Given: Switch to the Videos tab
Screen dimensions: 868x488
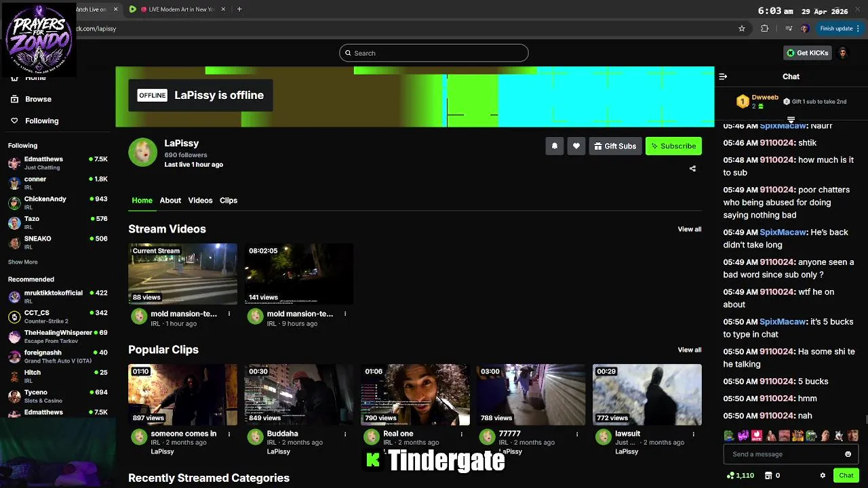Looking at the screenshot, I should [200, 201].
